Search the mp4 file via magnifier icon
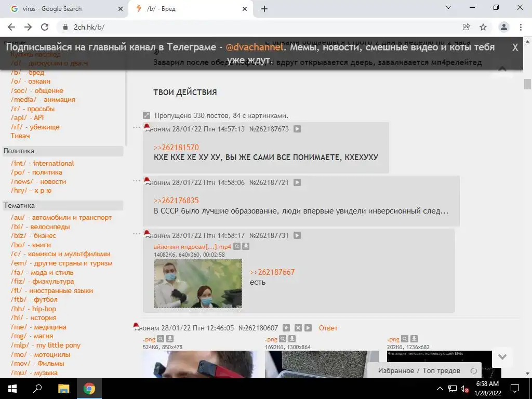This screenshot has width=532, height=399. (x=237, y=246)
